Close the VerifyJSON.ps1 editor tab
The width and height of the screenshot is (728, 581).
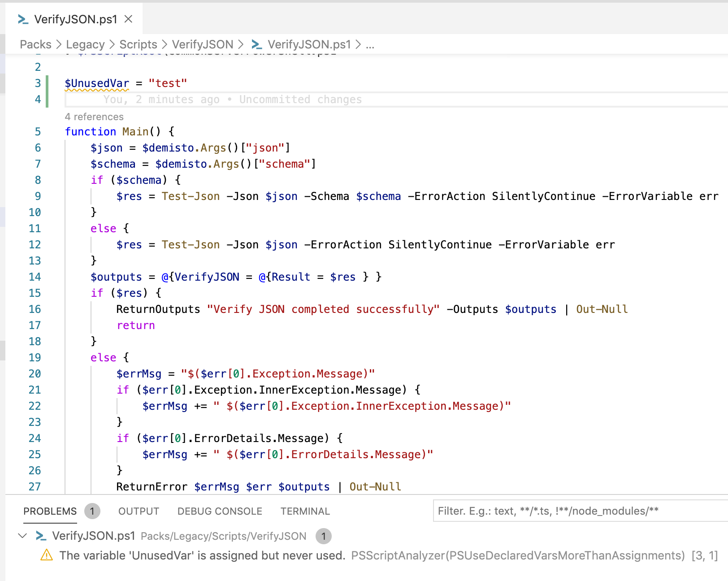(128, 19)
